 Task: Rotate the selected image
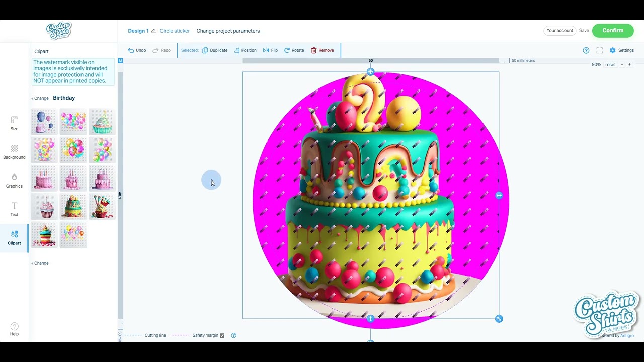pyautogui.click(x=294, y=50)
